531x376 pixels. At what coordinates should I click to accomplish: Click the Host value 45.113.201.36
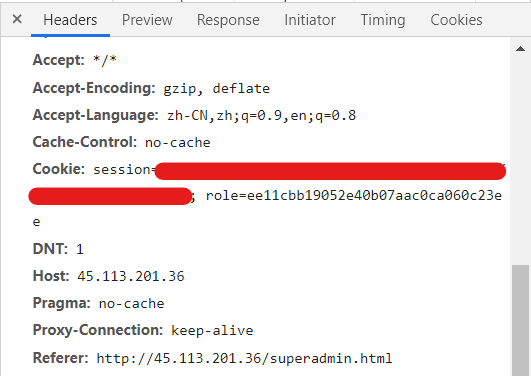(x=131, y=276)
